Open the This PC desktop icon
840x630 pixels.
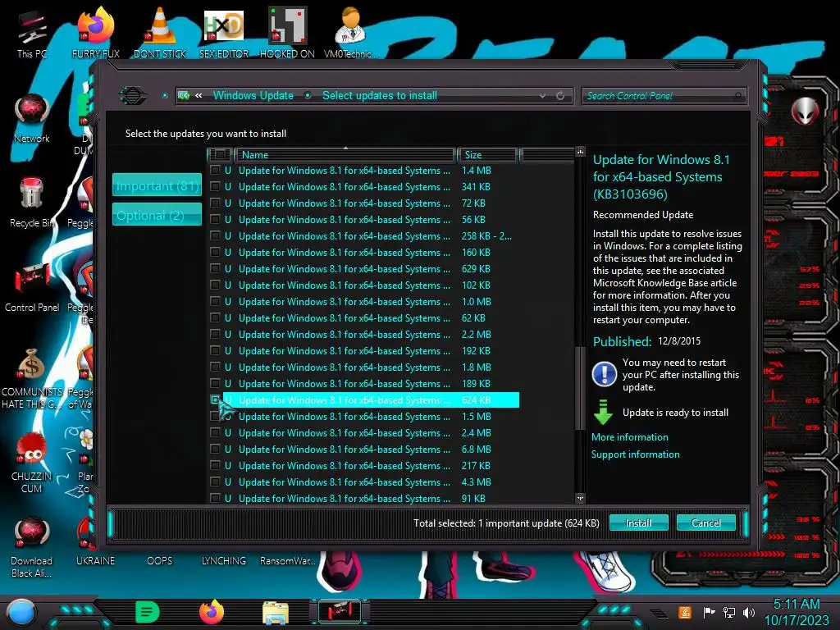click(32, 32)
